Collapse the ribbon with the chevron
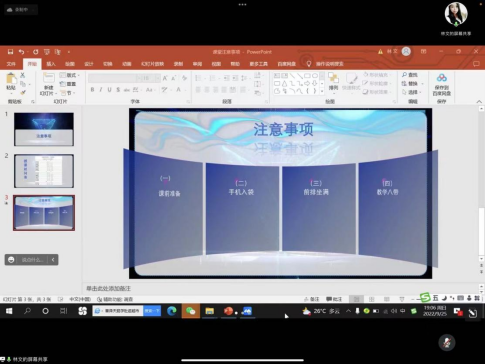This screenshot has height=364, width=486. click(479, 101)
